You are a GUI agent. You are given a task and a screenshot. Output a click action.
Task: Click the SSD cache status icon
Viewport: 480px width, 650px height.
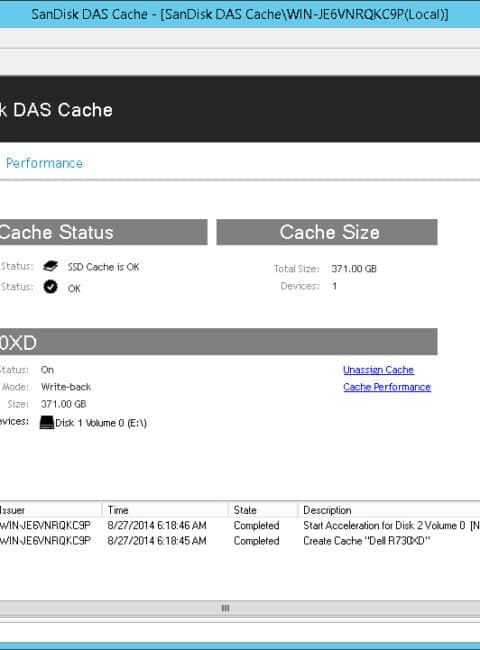50,266
